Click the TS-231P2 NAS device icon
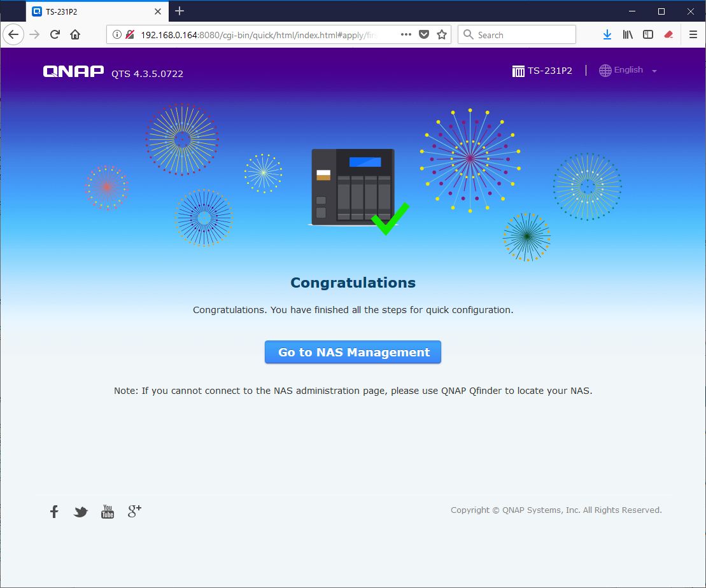Screen dimensions: 706x588 click(518, 71)
